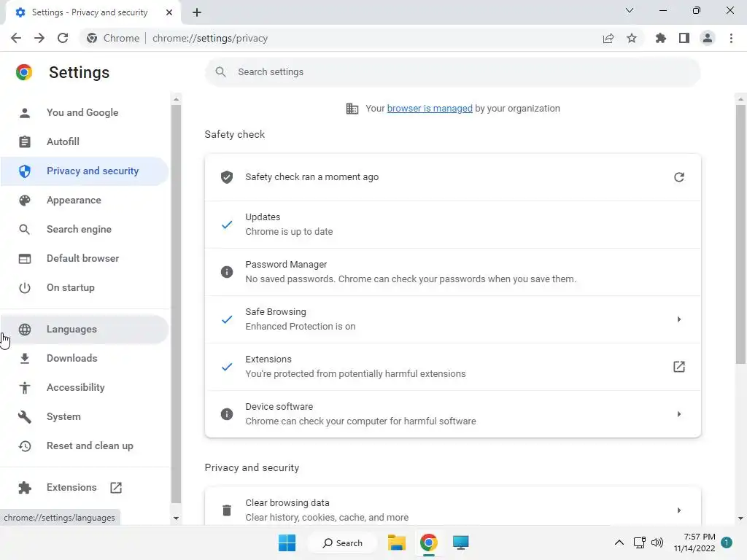Click the share this page icon
Viewport: 747px width, 560px height.
coord(608,38)
